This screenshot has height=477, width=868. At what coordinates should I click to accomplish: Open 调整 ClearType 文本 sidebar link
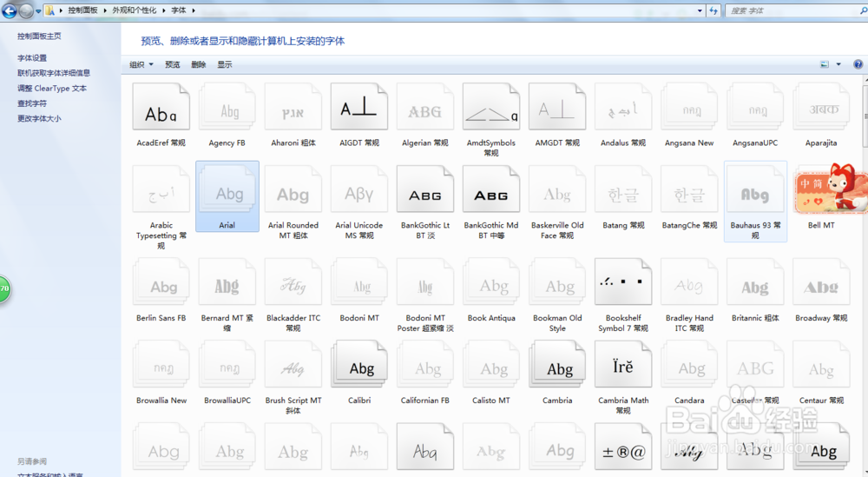(x=52, y=88)
